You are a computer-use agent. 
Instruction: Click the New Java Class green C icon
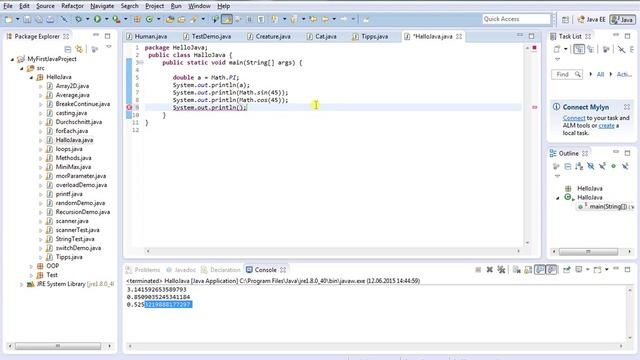point(149,19)
